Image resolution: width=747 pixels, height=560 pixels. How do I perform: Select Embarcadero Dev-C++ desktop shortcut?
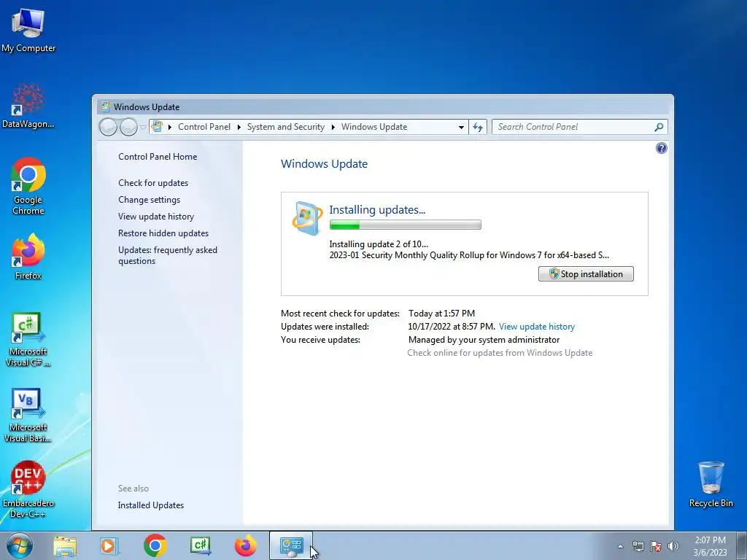[28, 489]
